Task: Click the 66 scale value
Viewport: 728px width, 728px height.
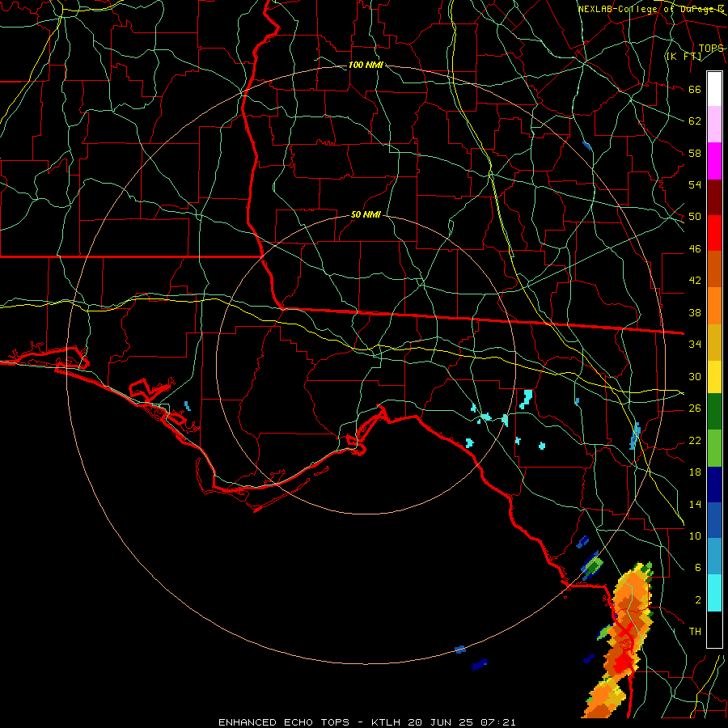Action: point(695,89)
